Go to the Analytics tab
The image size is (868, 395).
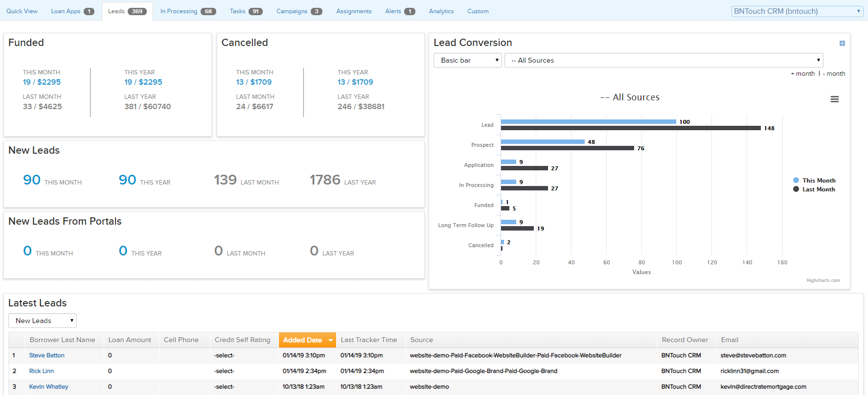[441, 11]
